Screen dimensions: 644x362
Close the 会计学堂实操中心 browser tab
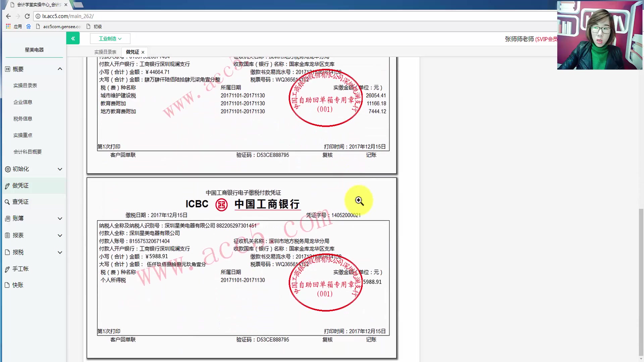pos(66,5)
